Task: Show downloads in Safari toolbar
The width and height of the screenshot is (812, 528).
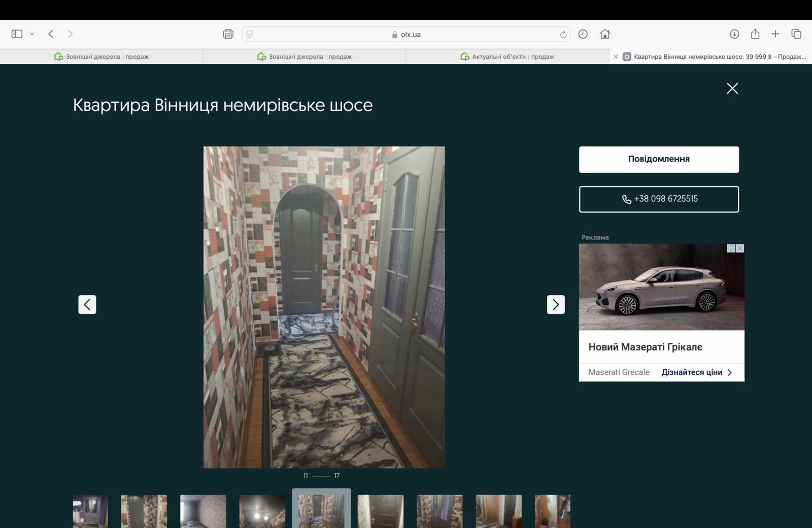Action: coord(734,34)
